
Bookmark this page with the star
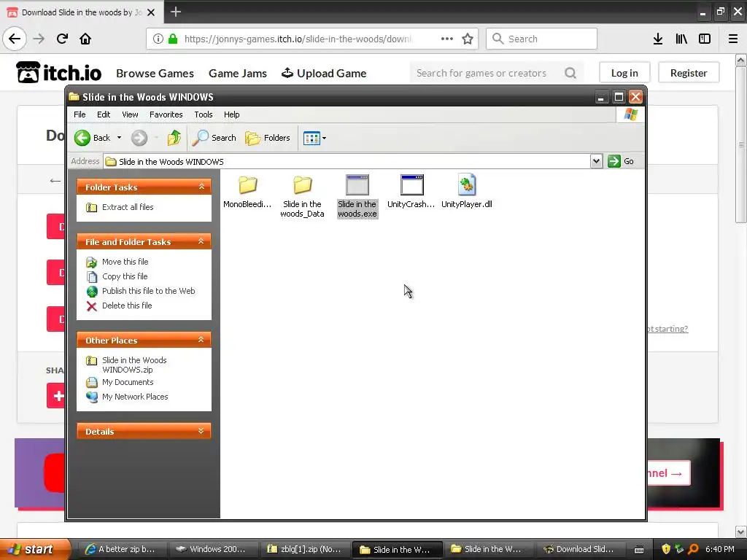tap(468, 39)
